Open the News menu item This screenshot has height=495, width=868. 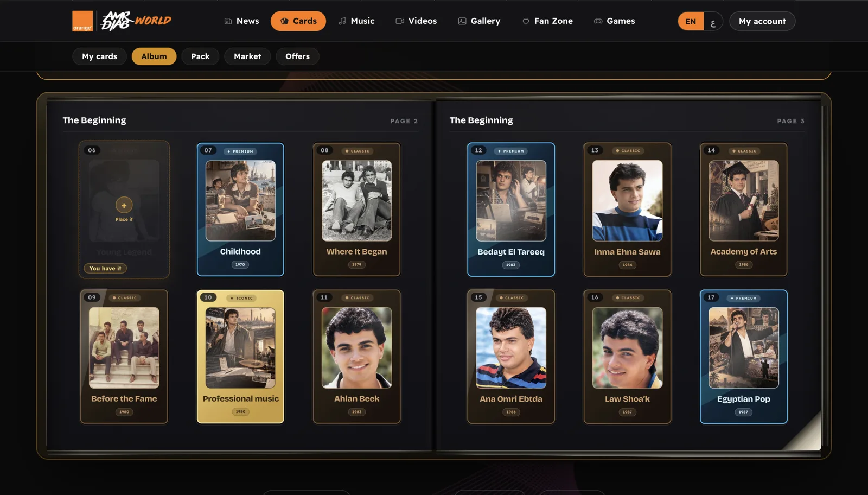[x=241, y=21]
